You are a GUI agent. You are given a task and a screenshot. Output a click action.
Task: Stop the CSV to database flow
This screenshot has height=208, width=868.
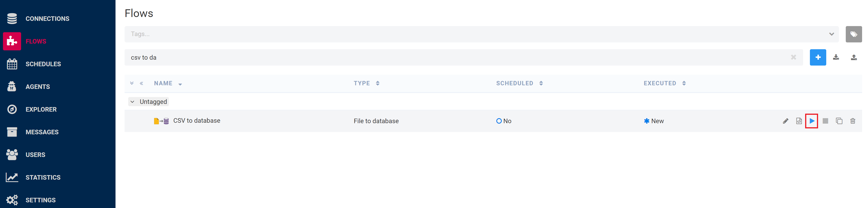(x=825, y=121)
